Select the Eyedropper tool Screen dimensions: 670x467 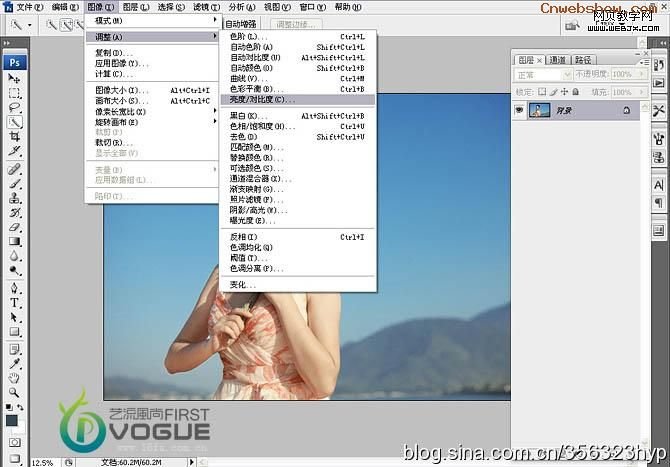(14, 364)
